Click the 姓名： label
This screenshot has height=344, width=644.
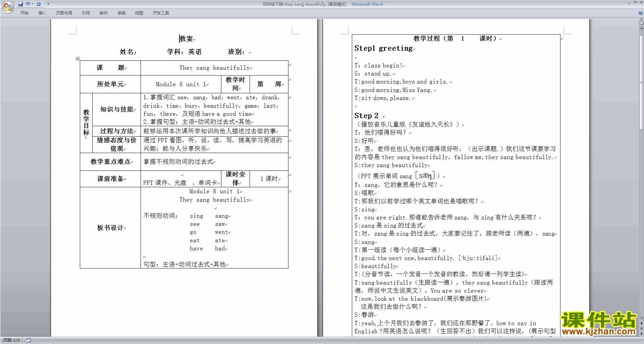128,52
